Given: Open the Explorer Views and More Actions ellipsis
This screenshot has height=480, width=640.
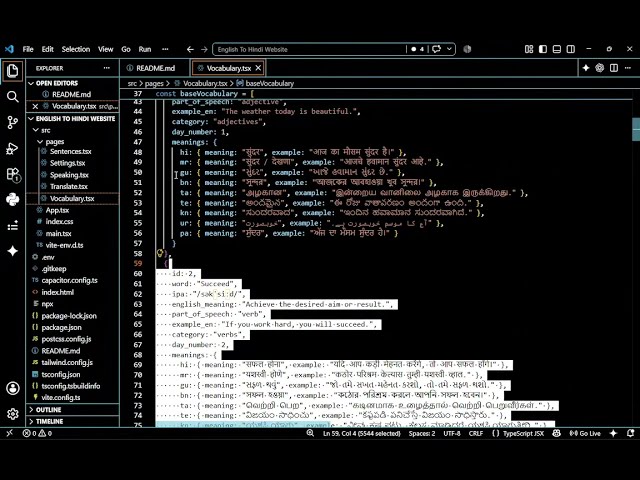Looking at the screenshot, I should (107, 68).
